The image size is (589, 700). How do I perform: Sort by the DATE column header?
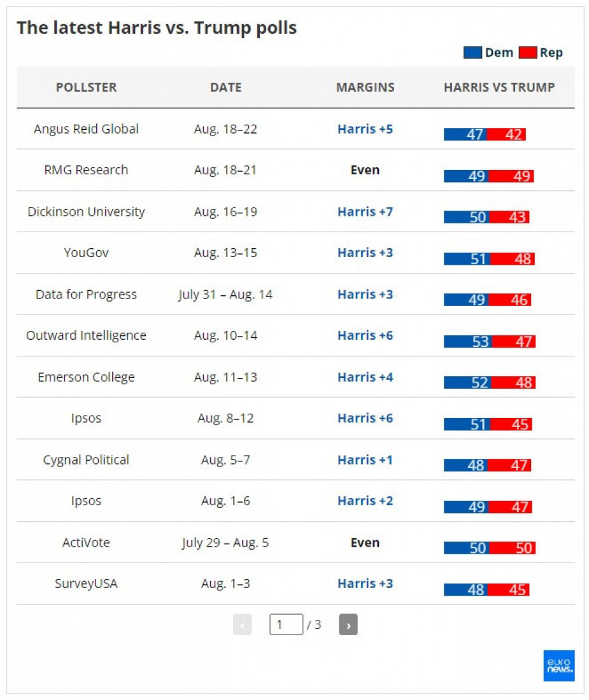point(226,87)
